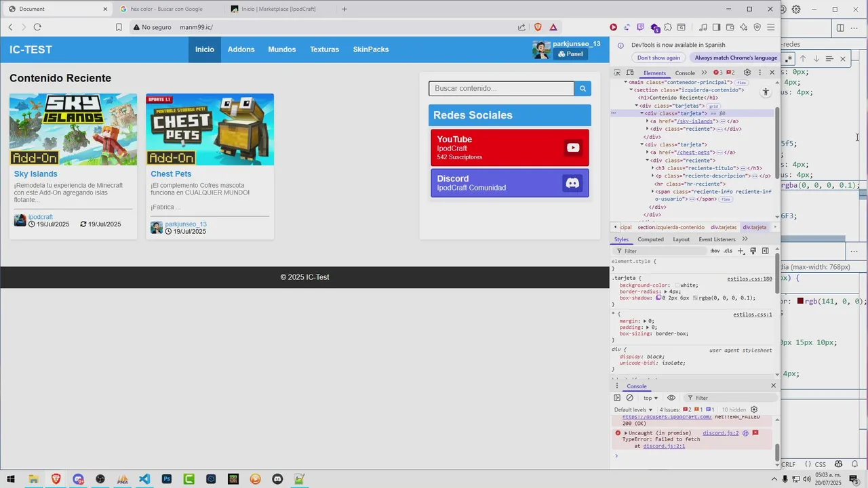
Task: Open the Sky Islands title link
Action: click(36, 174)
